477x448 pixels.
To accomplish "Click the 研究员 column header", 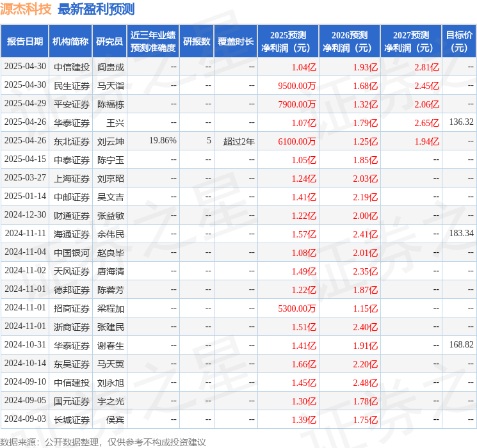I will tap(109, 42).
